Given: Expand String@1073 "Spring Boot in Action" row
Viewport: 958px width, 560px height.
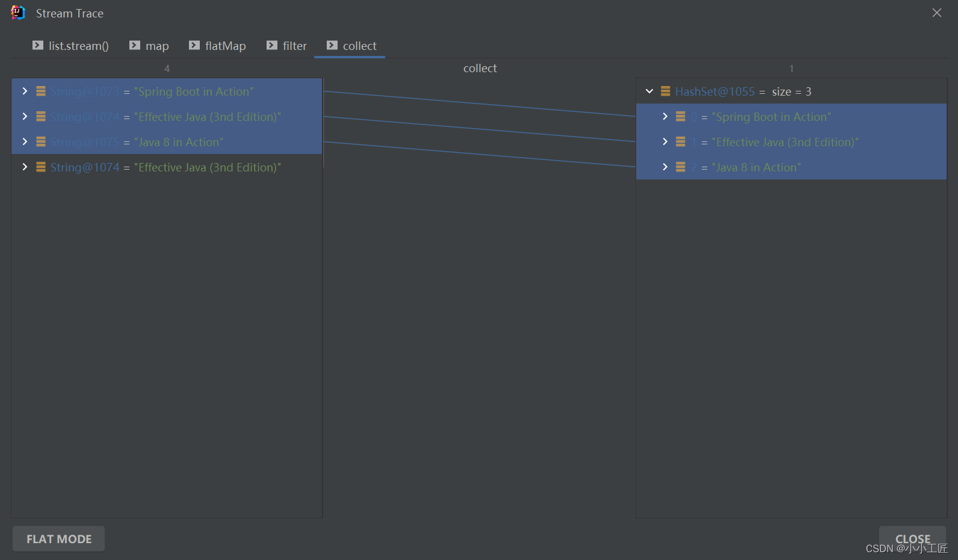Looking at the screenshot, I should [x=25, y=91].
